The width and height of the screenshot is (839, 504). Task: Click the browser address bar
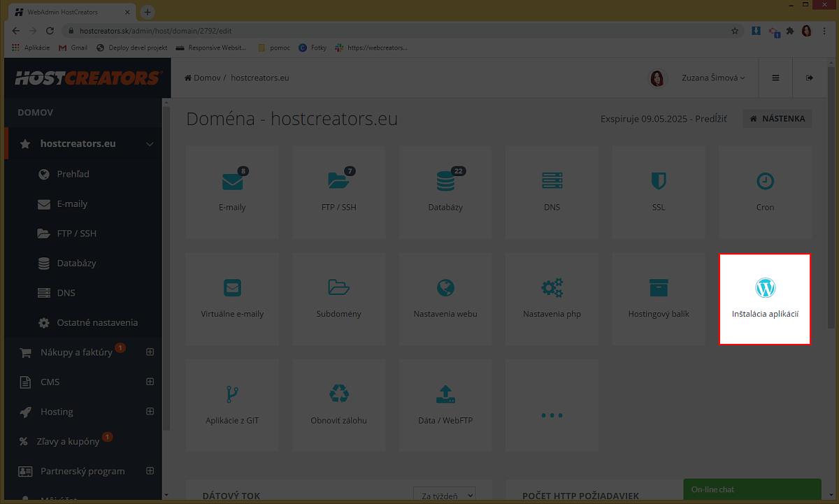[x=402, y=31]
